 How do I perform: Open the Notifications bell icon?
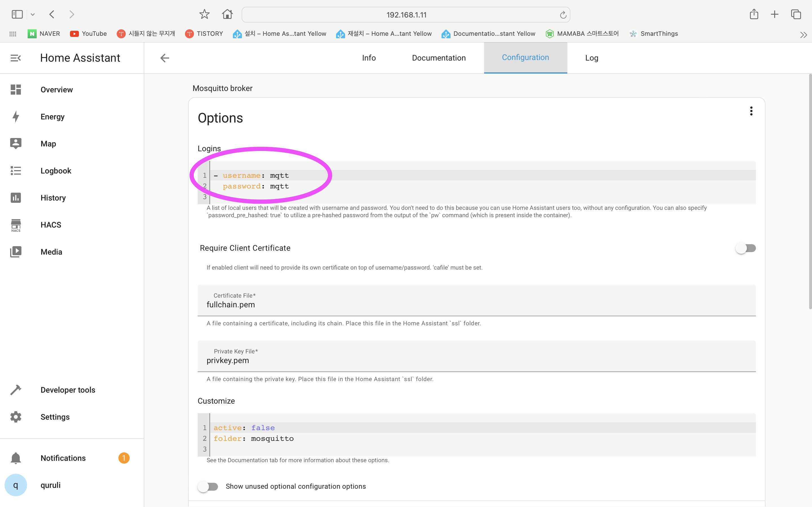tap(16, 458)
